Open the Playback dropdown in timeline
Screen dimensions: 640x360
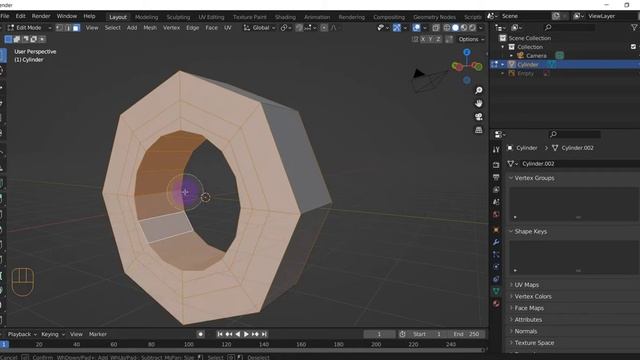[22, 334]
